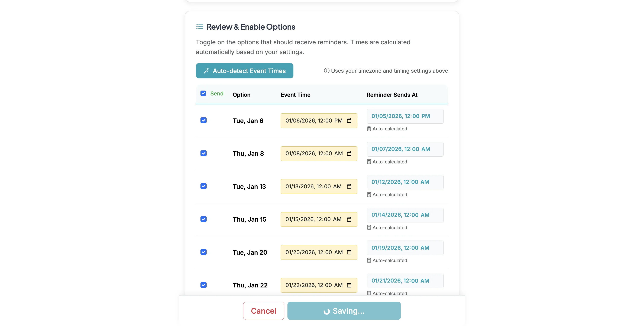Open the date picker for Thu Jan 15
This screenshot has height=326, width=644.
349,219
